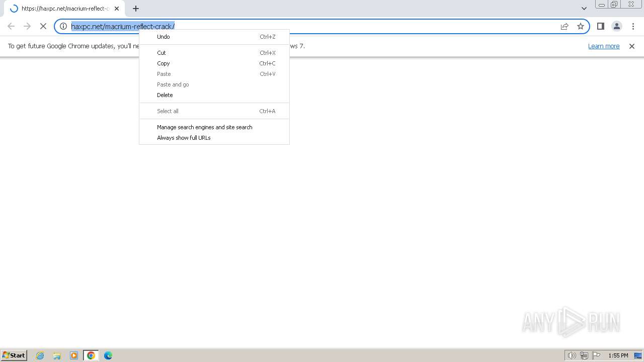
Task: Choose Cut from context menu
Action: point(214,53)
